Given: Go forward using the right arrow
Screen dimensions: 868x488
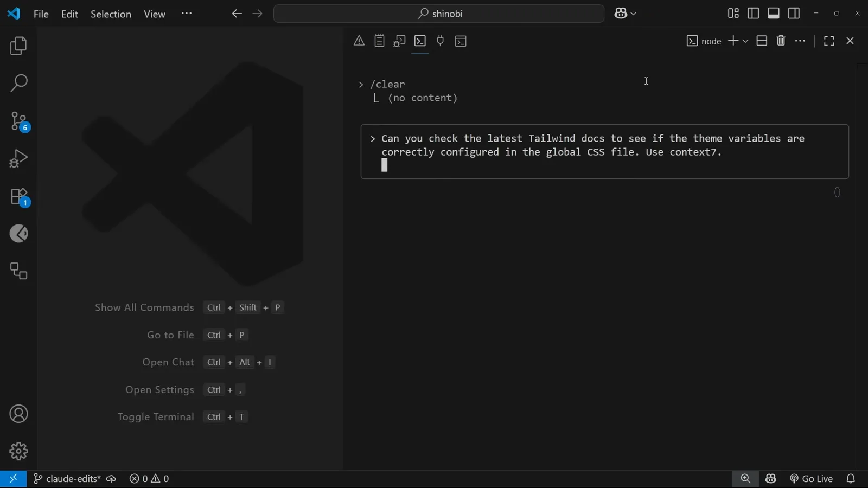Looking at the screenshot, I should (x=258, y=14).
